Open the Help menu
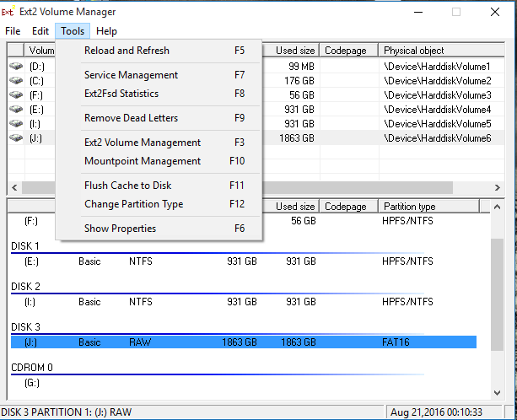 point(106,31)
